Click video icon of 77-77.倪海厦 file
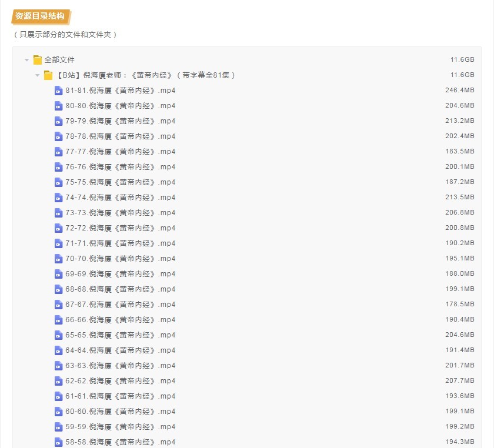Viewport: 494px width, 448px height. coord(59,152)
